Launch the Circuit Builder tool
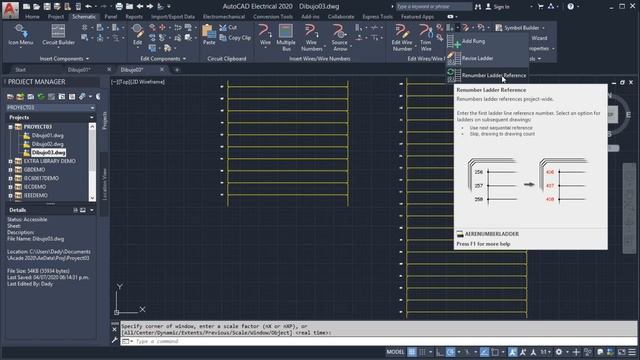Viewport: 640px width, 360px height. pos(58,35)
